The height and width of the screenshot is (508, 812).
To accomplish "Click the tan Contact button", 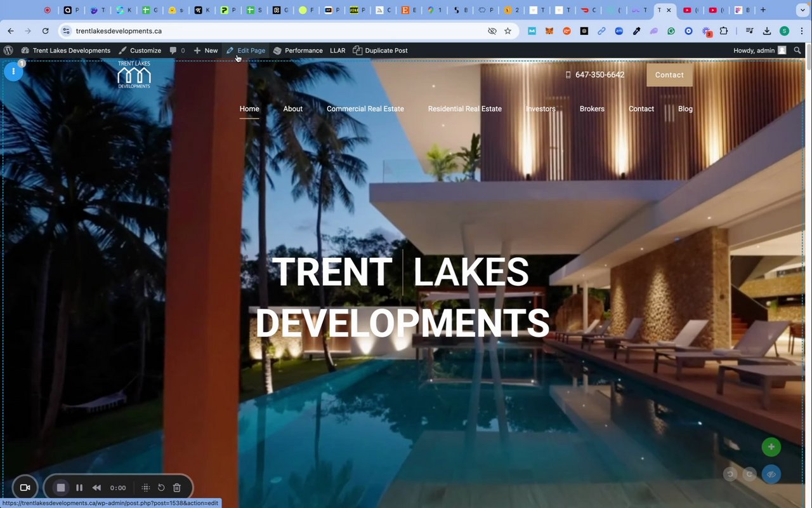I will [669, 75].
